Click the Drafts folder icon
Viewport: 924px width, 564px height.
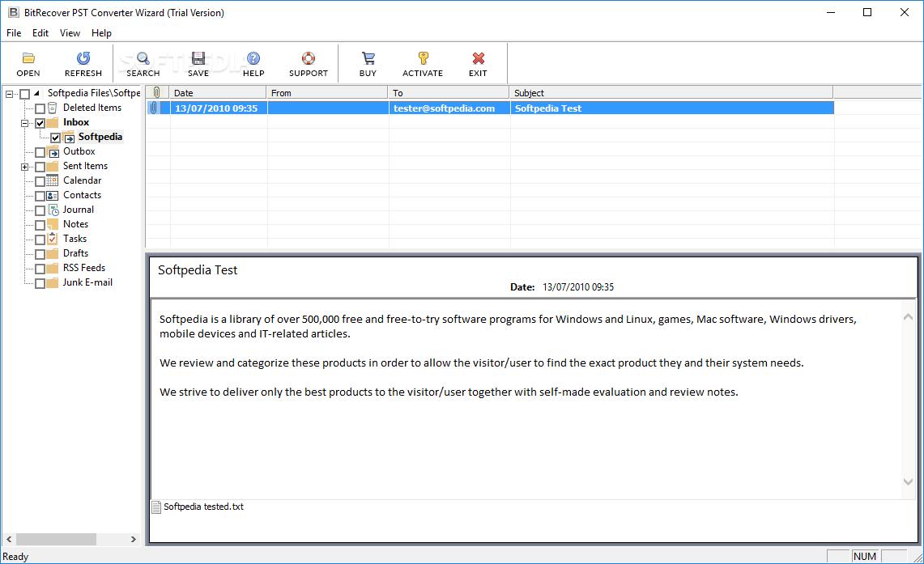tap(53, 253)
